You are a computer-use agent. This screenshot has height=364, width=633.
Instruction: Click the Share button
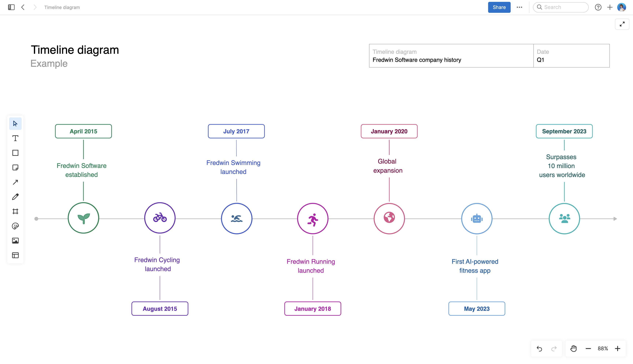[499, 7]
